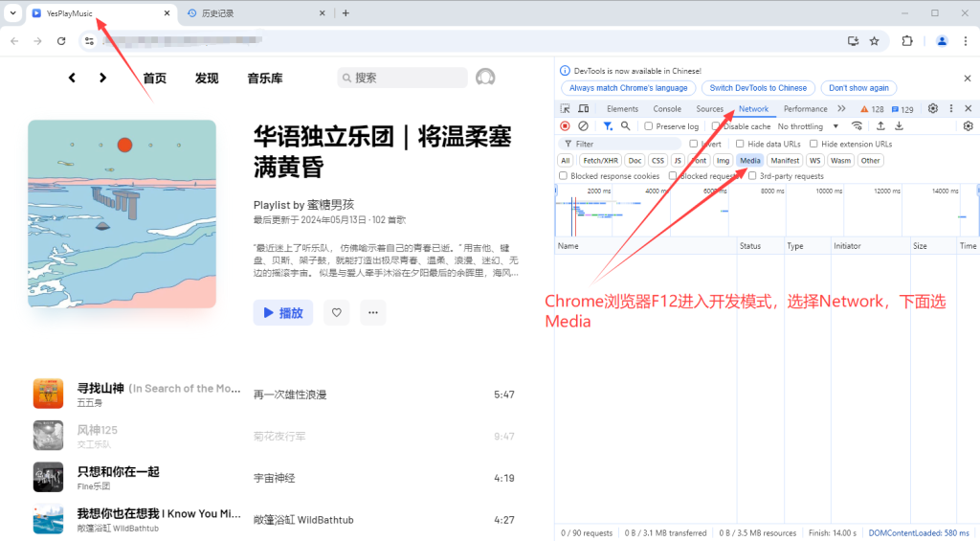980x541 pixels.
Task: Switch to the Console tab in DevTools
Action: 667,109
